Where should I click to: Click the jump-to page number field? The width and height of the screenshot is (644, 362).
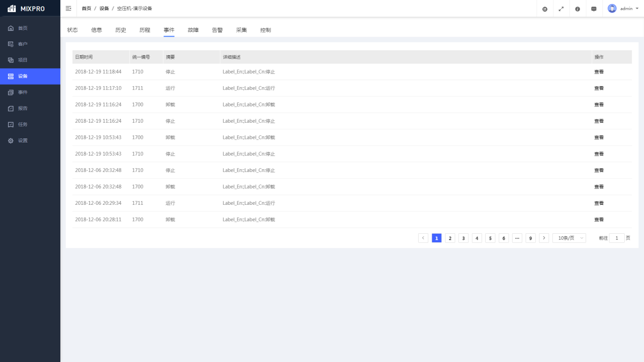point(617,238)
